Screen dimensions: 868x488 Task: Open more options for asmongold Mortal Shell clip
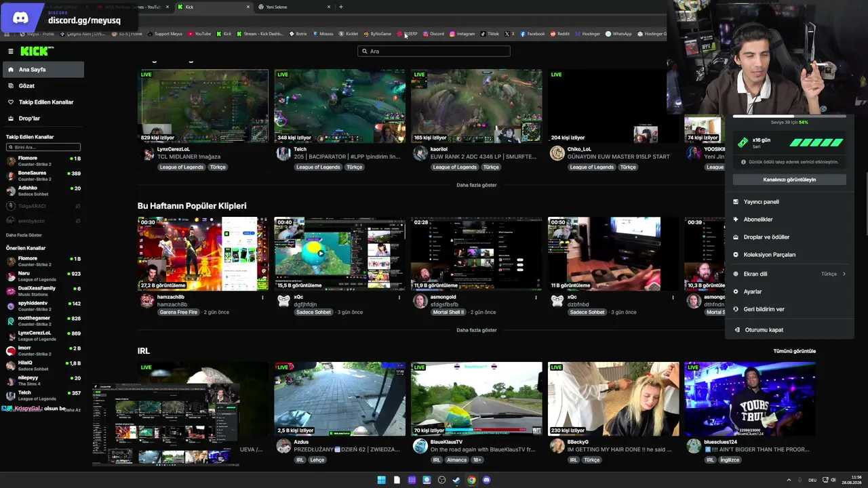click(x=536, y=298)
